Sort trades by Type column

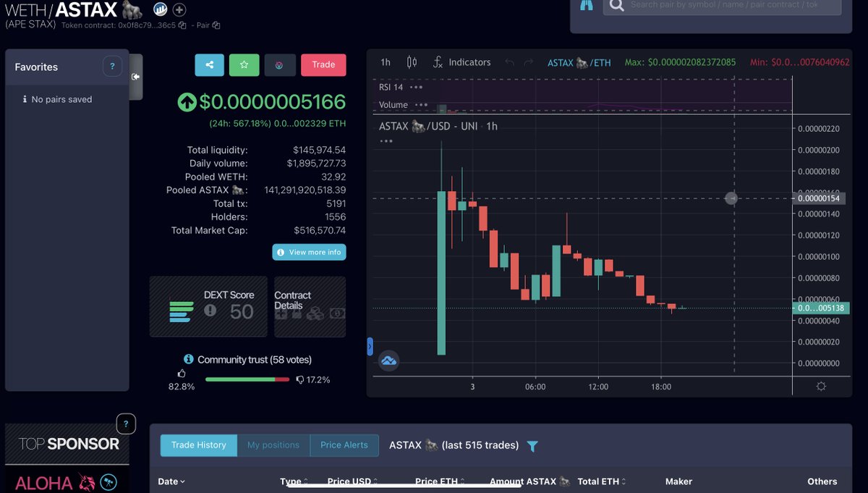[295, 481]
